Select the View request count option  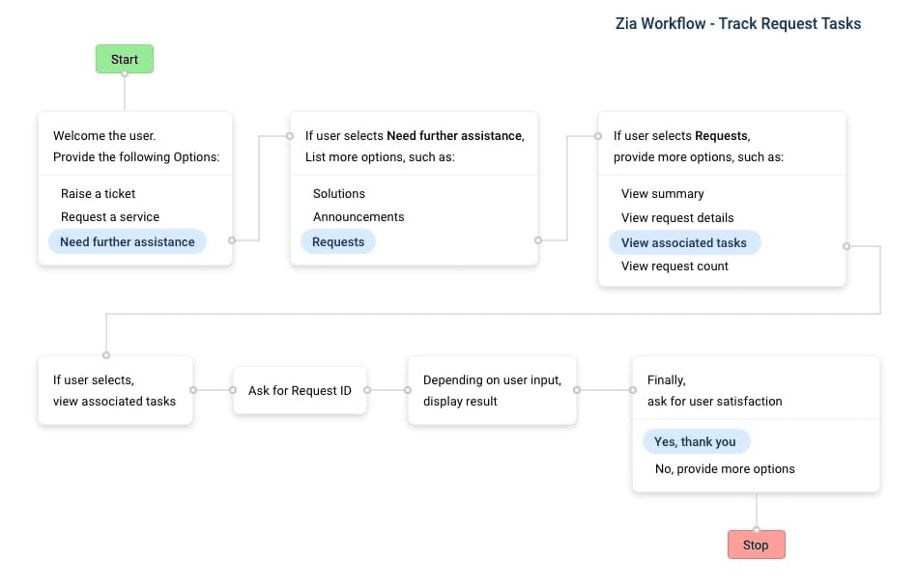674,266
